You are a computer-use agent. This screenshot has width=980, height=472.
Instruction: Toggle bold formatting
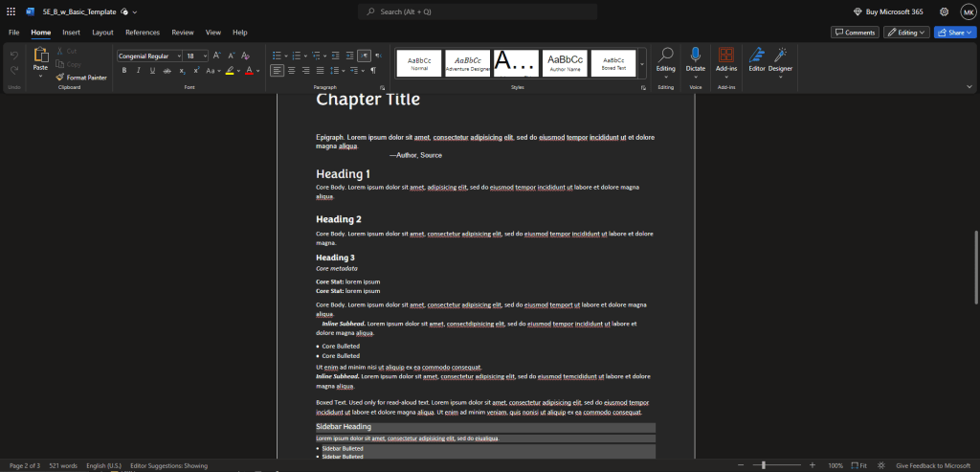tap(124, 71)
